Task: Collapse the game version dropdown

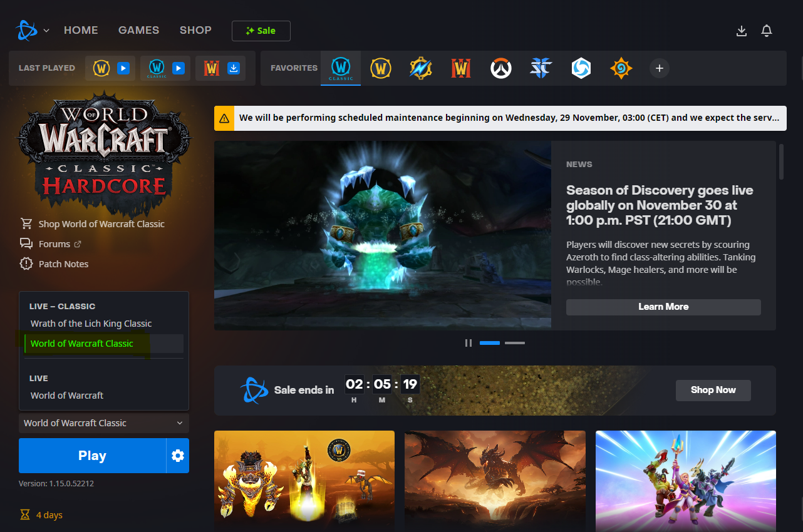Action: point(104,423)
